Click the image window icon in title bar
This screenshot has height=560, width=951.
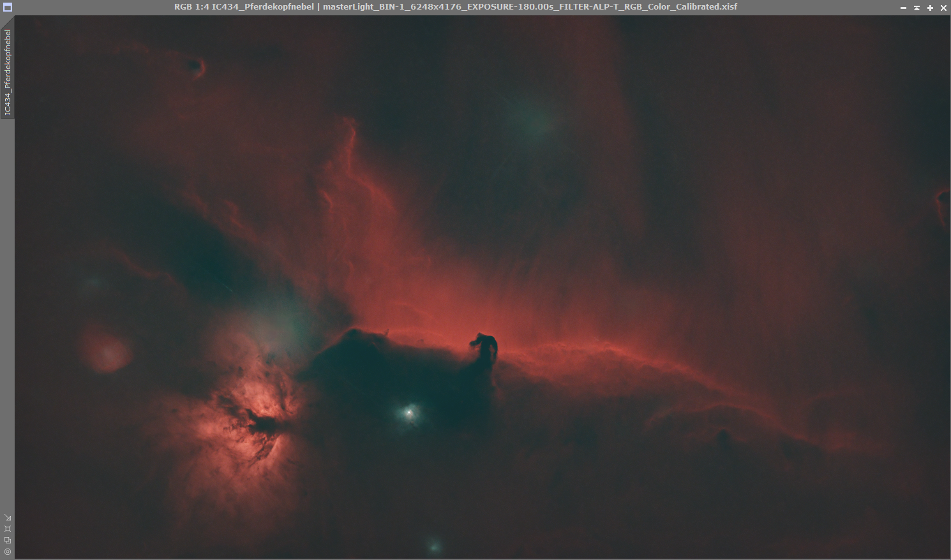tap(8, 8)
